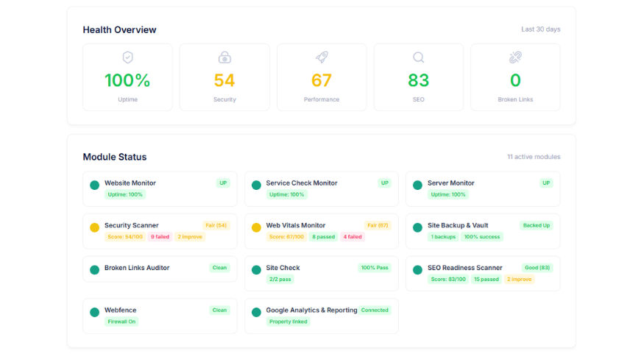Click the Firewall On tag
This screenshot has width=644, height=354.
pyautogui.click(x=121, y=322)
